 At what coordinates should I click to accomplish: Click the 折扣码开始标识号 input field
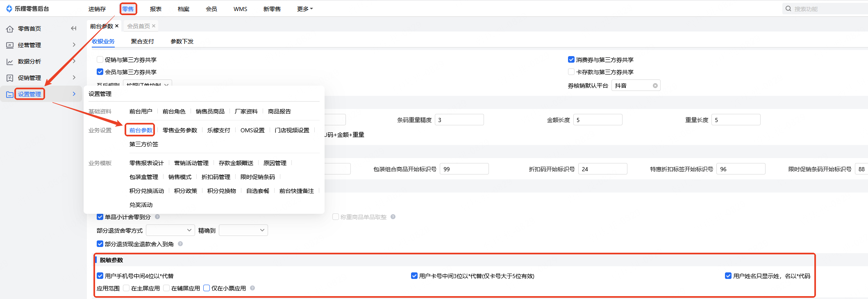(603, 169)
